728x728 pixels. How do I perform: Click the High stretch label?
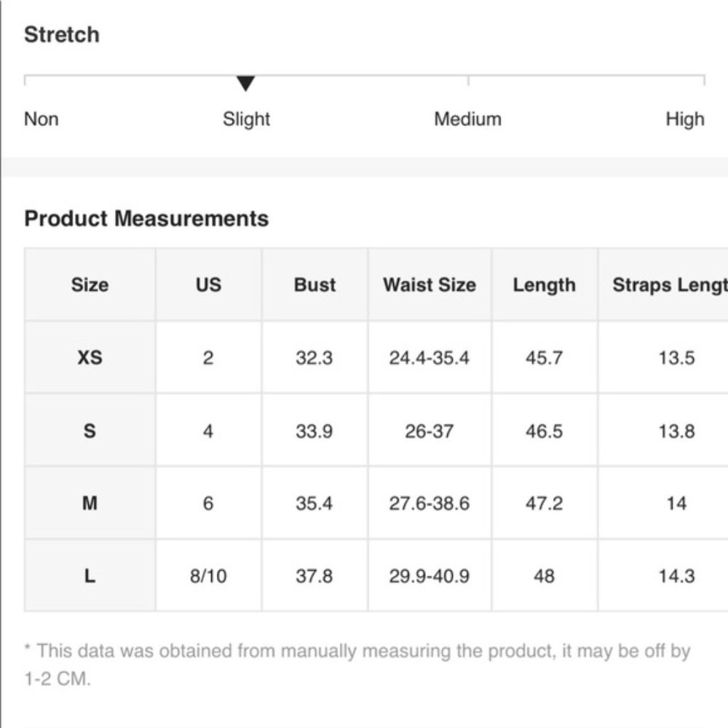(x=684, y=119)
